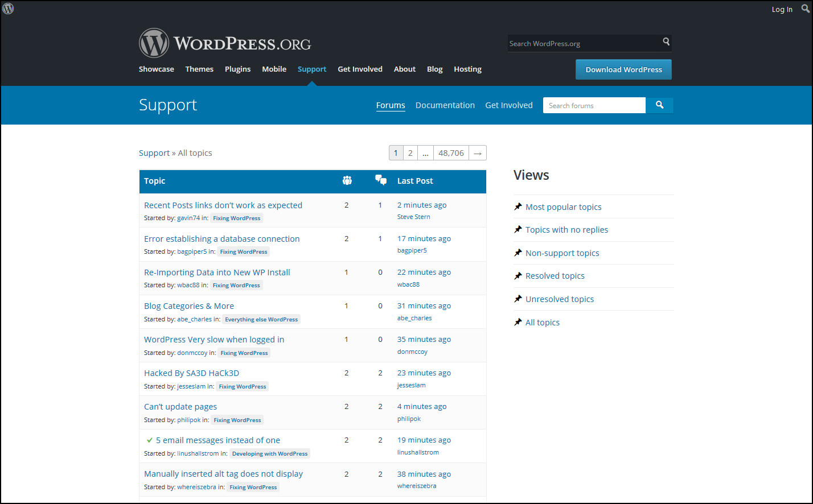Open topic Recent Posts links don't work as expected

[223, 205]
